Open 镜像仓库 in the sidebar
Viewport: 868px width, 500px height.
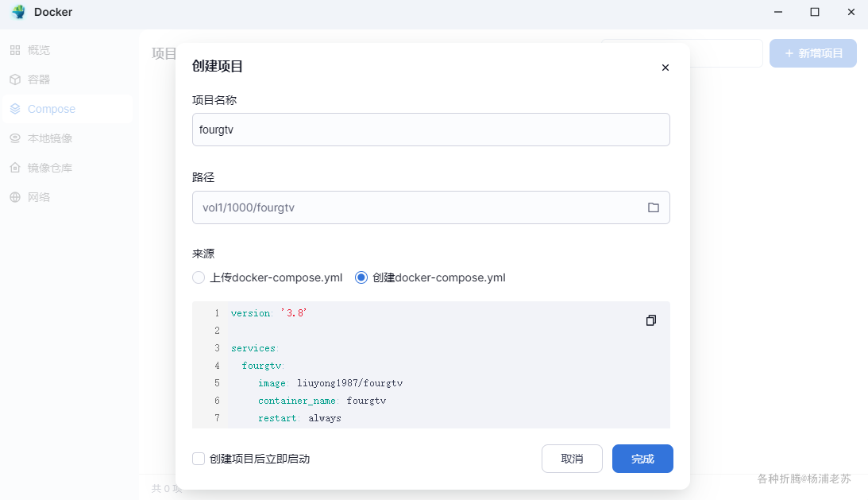pos(67,168)
